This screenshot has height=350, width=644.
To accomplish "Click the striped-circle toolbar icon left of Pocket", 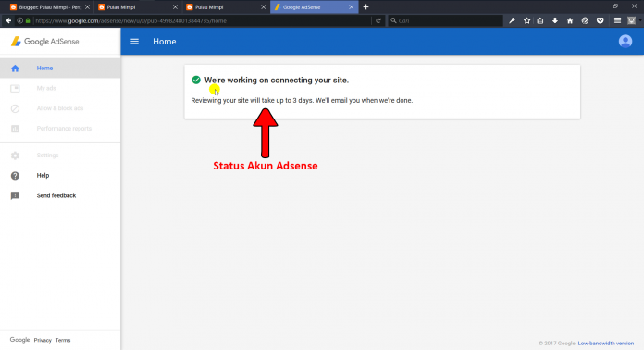I will (x=585, y=20).
